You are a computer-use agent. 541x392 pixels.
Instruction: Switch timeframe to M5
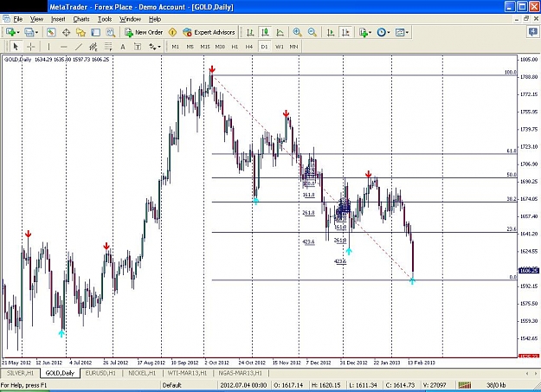coord(190,47)
